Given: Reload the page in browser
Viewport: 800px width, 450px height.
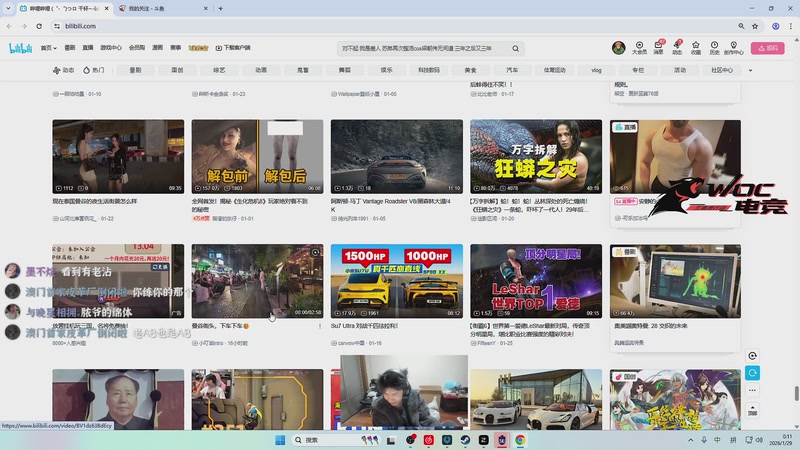Looking at the screenshot, I should [39, 26].
